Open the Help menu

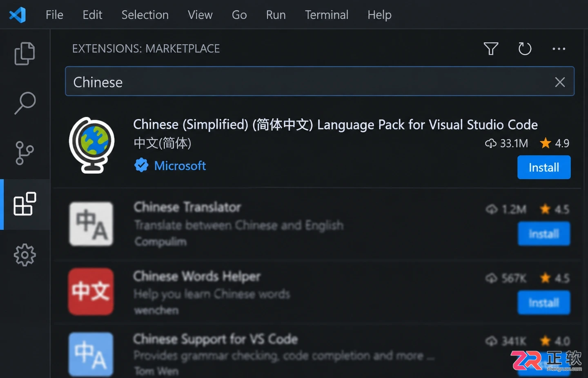[379, 15]
